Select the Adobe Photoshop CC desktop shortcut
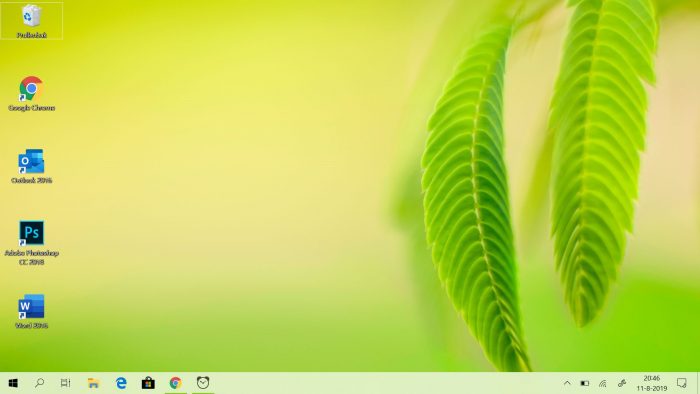The width and height of the screenshot is (700, 394). pyautogui.click(x=31, y=243)
